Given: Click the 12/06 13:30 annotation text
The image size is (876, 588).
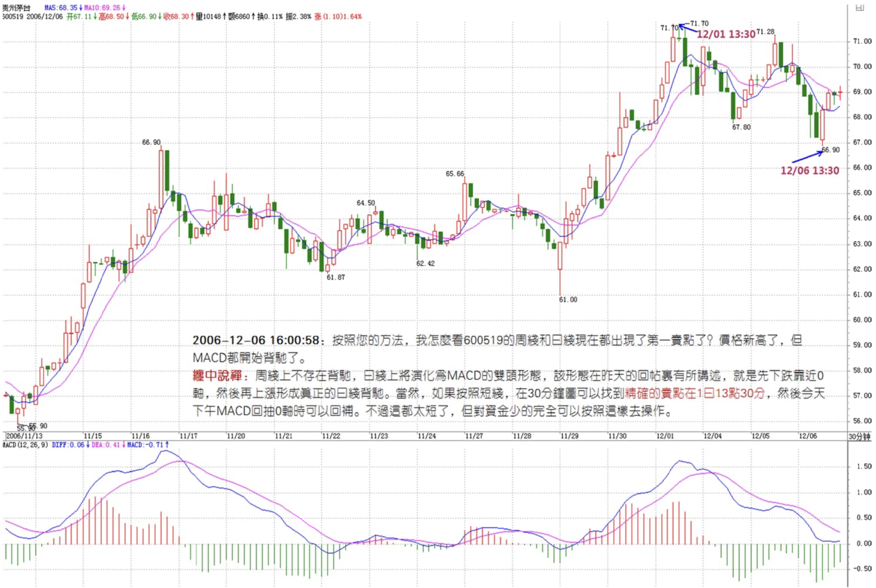Looking at the screenshot, I should (x=809, y=170).
